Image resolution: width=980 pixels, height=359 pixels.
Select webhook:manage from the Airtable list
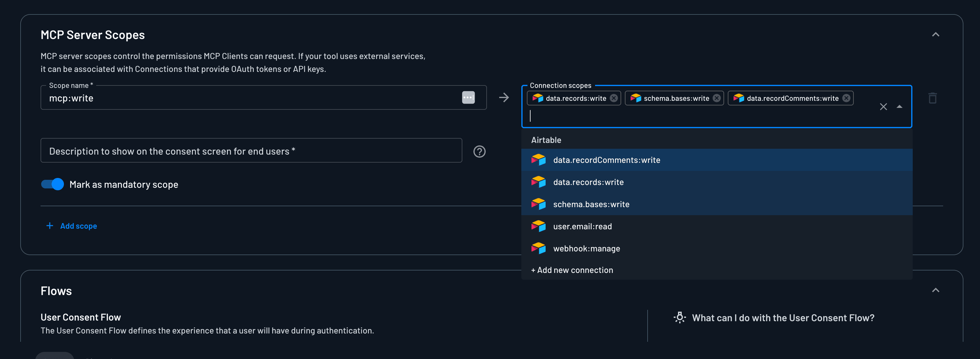tap(586, 248)
